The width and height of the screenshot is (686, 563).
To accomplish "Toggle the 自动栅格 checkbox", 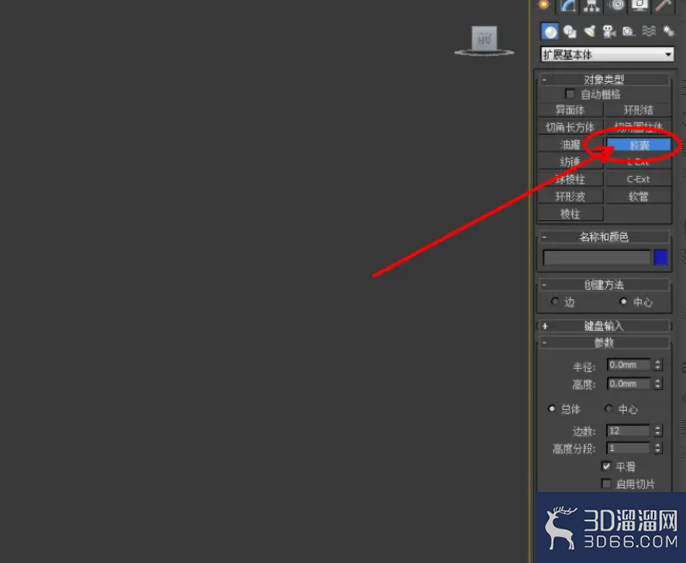I will (x=570, y=94).
